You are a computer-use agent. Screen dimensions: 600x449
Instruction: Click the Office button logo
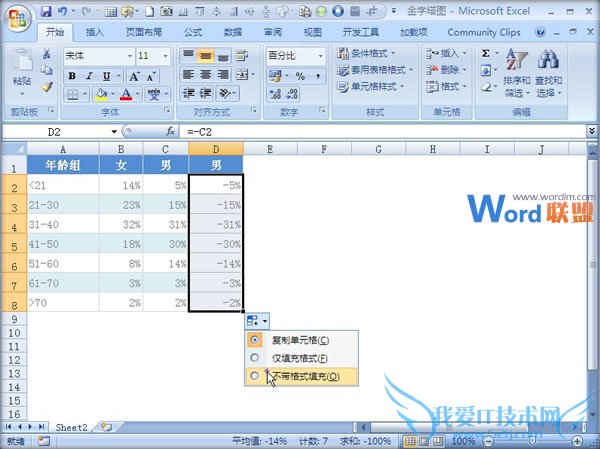[x=18, y=17]
